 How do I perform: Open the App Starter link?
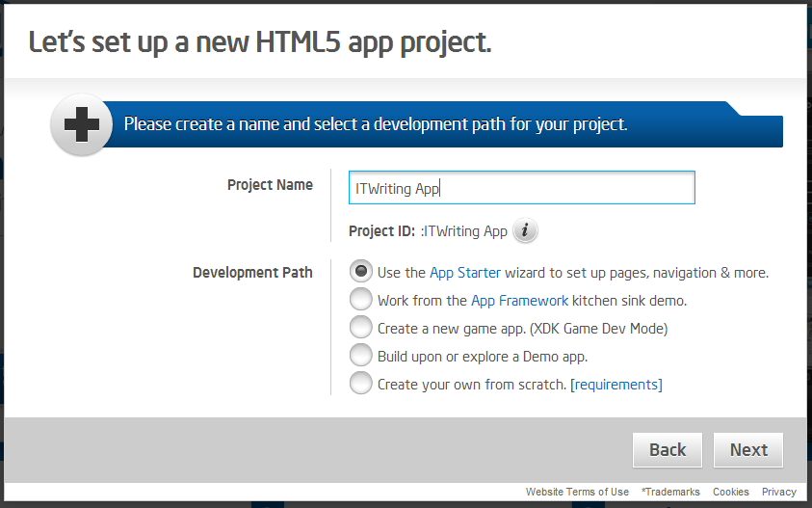465,273
